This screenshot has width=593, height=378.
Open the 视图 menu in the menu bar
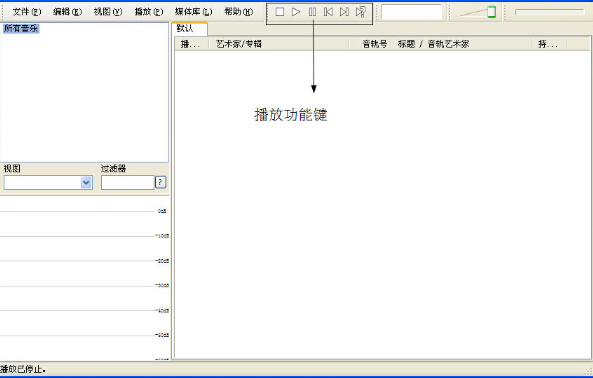click(x=108, y=12)
